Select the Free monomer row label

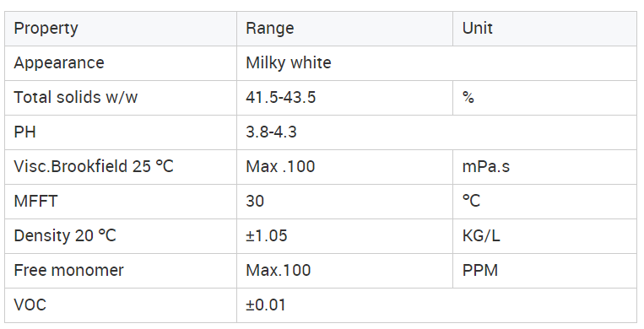click(x=121, y=270)
